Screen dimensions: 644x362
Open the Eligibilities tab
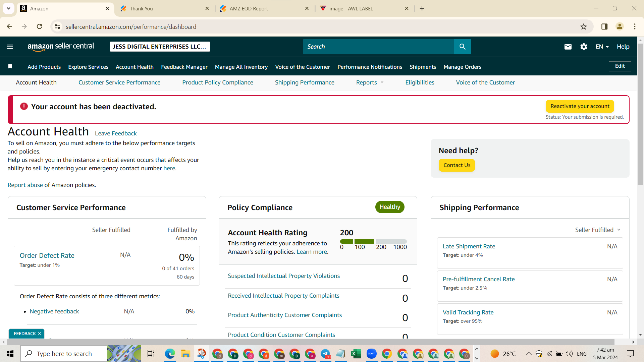coord(420,82)
